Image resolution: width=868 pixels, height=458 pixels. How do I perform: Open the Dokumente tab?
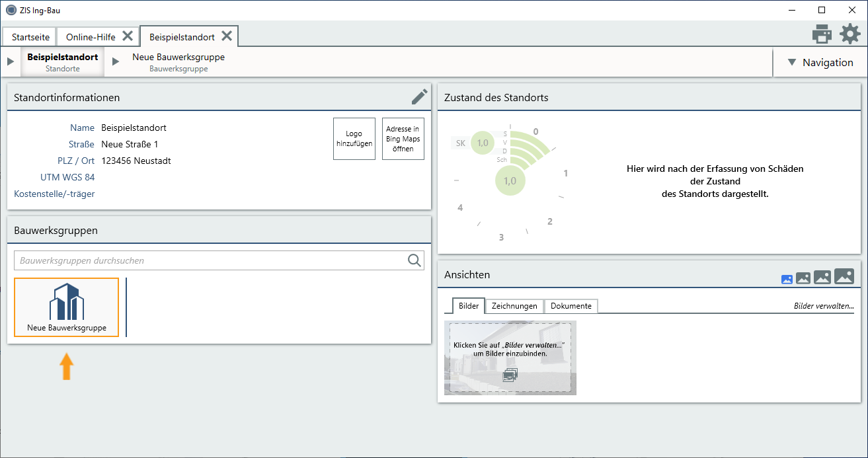(x=571, y=306)
